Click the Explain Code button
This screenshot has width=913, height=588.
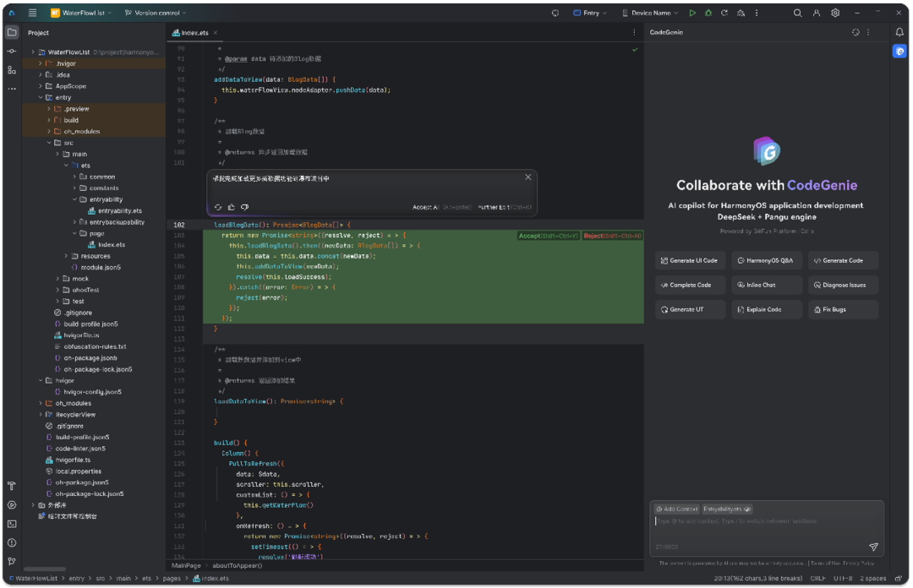pyautogui.click(x=766, y=310)
